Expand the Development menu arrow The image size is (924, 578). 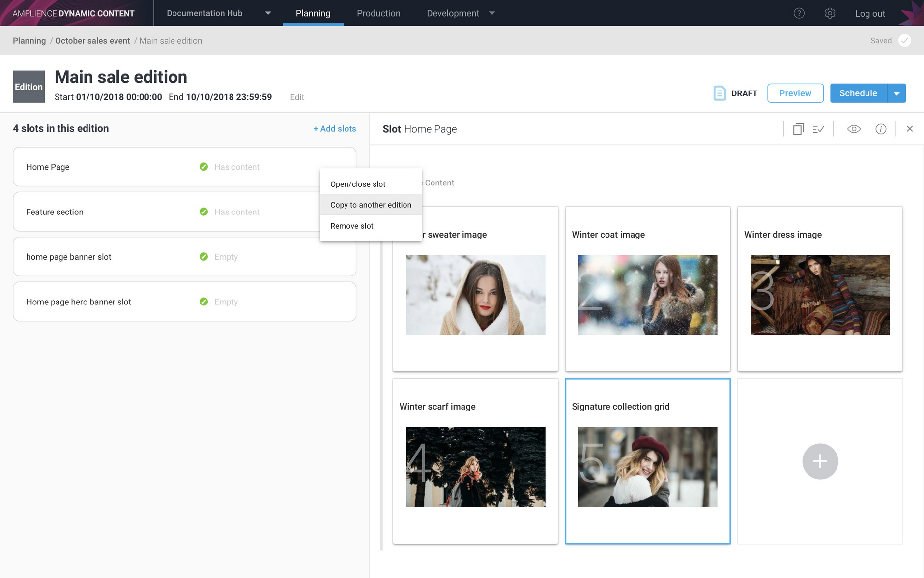tap(492, 13)
